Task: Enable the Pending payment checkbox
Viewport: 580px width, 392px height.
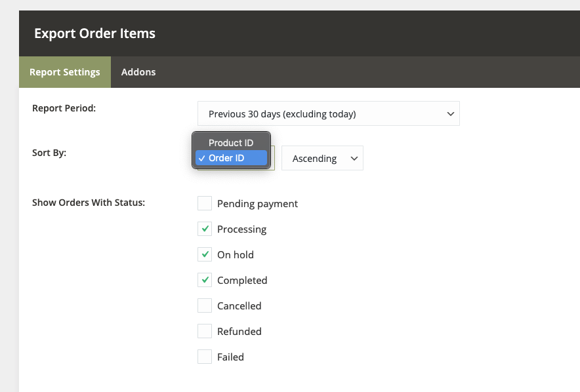Action: [x=205, y=203]
